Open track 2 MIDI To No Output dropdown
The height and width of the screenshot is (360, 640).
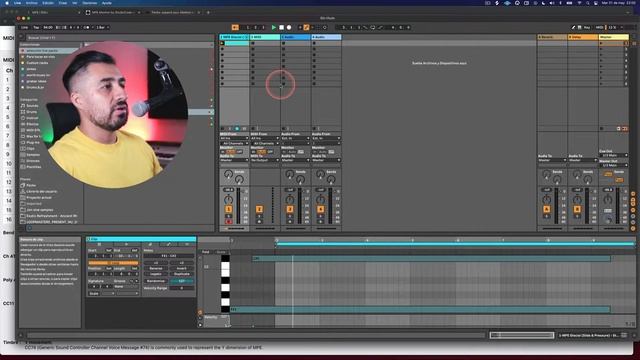[265, 160]
